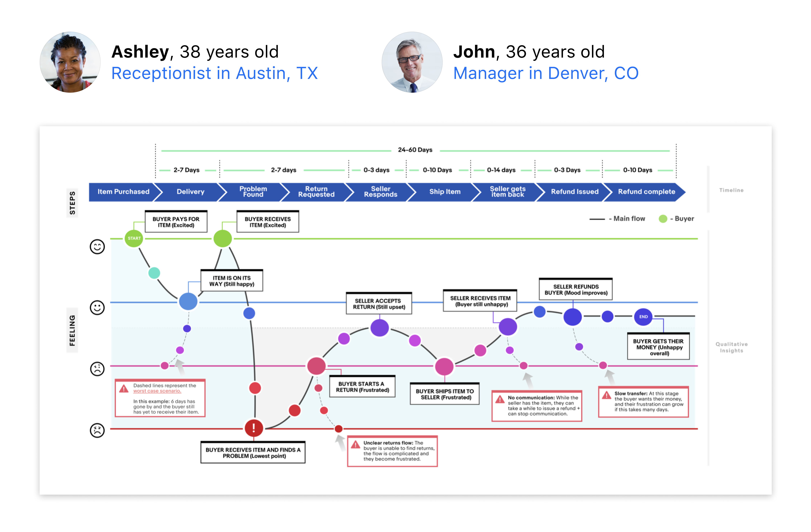
Task: Click Receptionist in Austin, TX text
Action: 215,73
